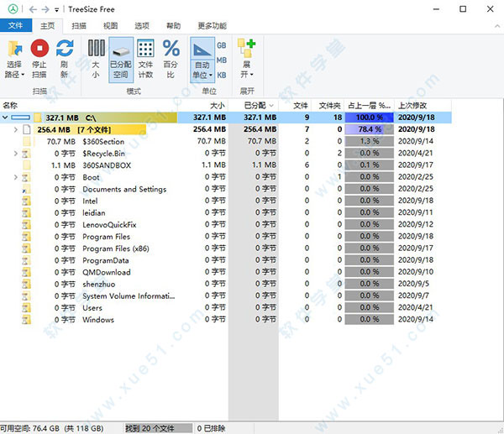Click the 展开 expand tree icon
This screenshot has width=504, height=434.
pyautogui.click(x=246, y=50)
